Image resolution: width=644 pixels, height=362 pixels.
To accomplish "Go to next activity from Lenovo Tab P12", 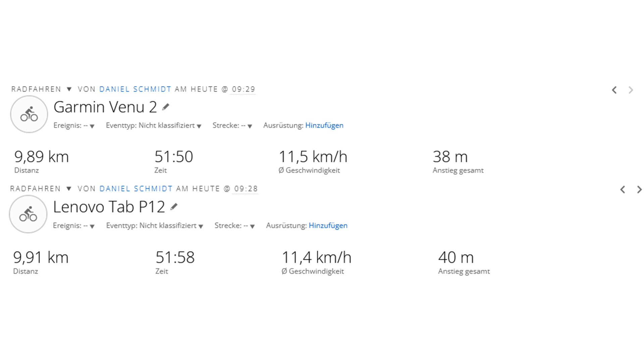I will click(x=639, y=190).
